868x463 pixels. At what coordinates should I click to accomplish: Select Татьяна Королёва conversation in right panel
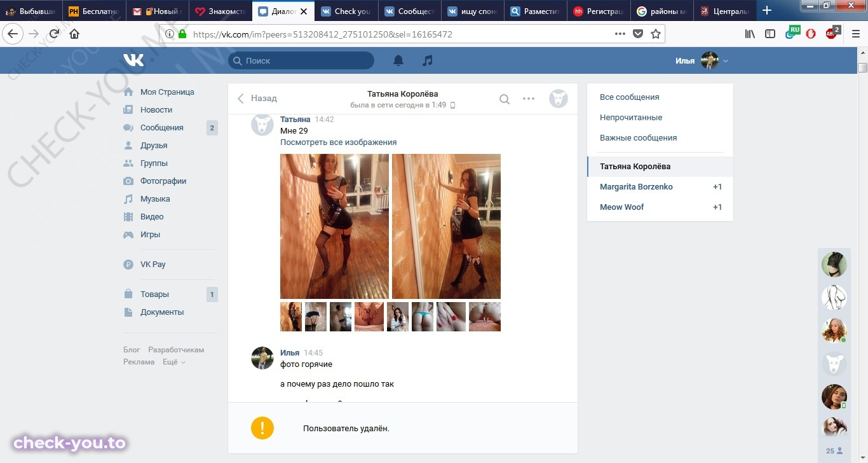(x=660, y=167)
